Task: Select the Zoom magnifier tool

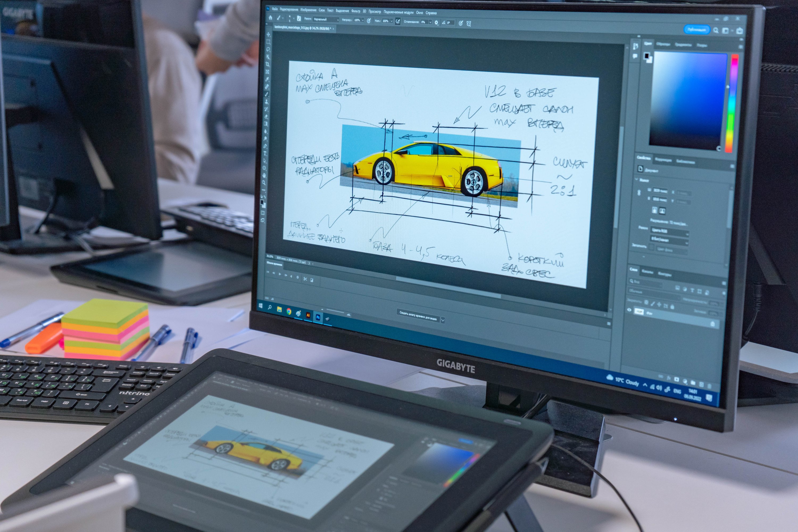Action: pos(264,183)
